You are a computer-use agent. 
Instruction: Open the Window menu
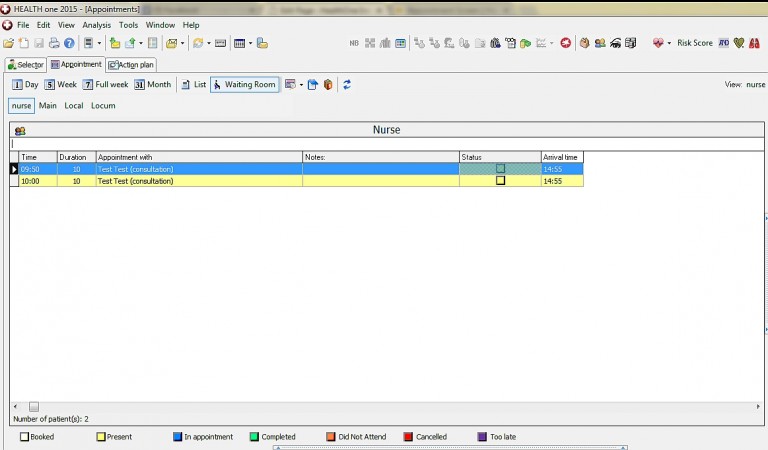[x=160, y=25]
